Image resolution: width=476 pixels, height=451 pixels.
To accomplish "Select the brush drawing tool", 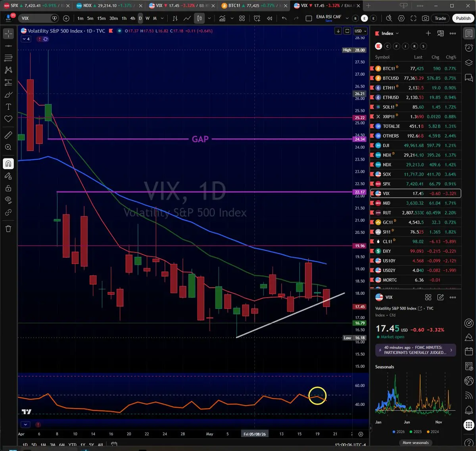I will (x=8, y=95).
